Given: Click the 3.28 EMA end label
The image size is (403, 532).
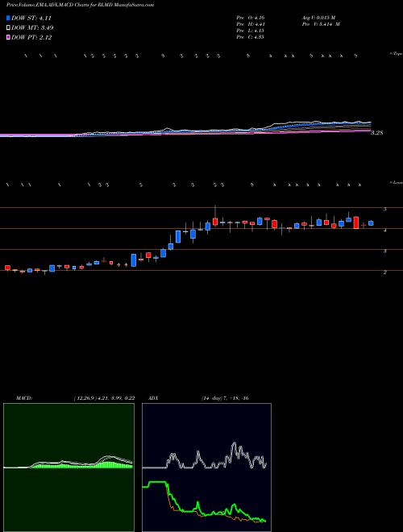Looking at the screenshot, I should [376, 133].
